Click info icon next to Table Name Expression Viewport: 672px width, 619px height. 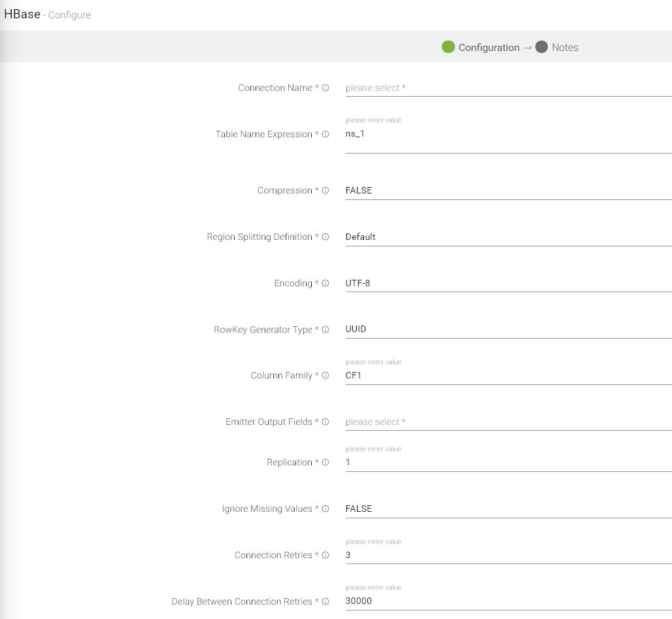tap(326, 135)
